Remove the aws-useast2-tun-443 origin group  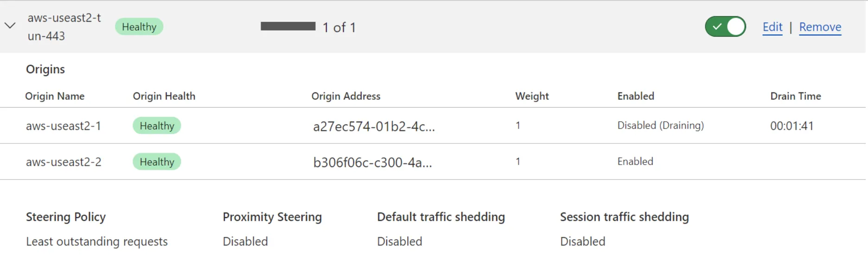[820, 27]
